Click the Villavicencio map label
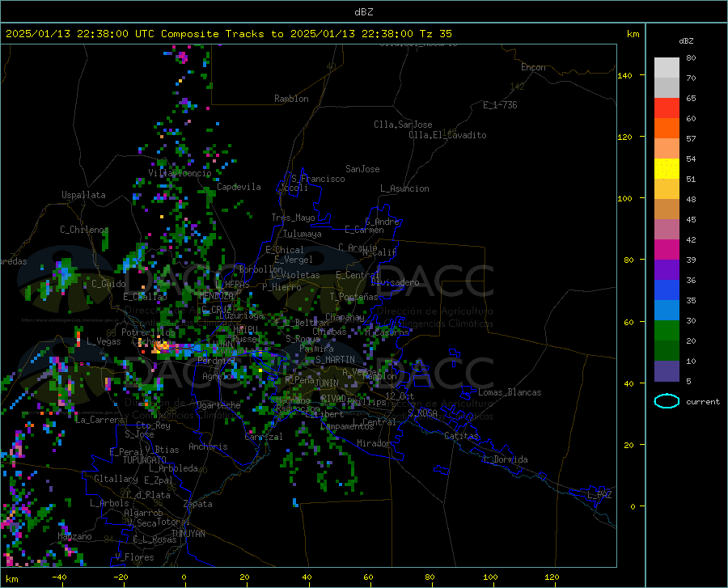728x588 pixels. click(x=180, y=173)
